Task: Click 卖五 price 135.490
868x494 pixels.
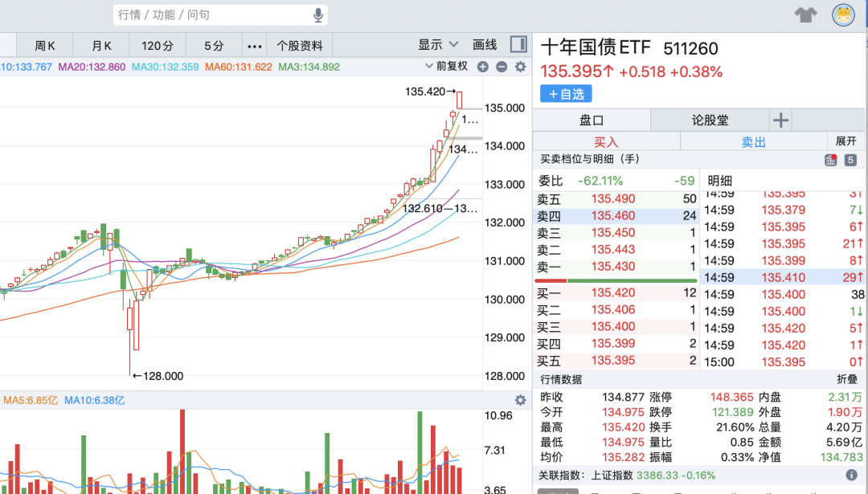Action: [x=612, y=199]
